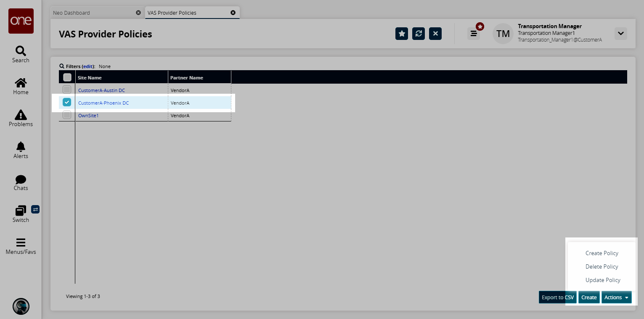The image size is (644, 319).
Task: Click the Switch windows icon
Action: [x=21, y=211]
